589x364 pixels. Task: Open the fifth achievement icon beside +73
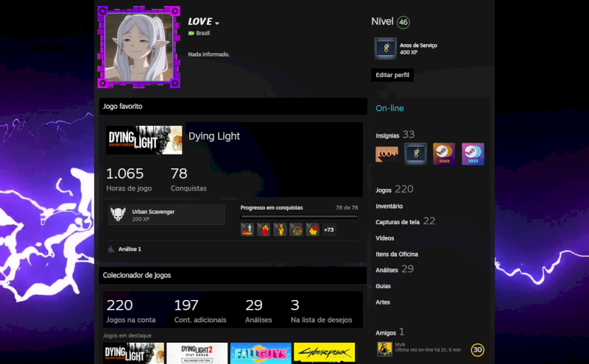(312, 229)
